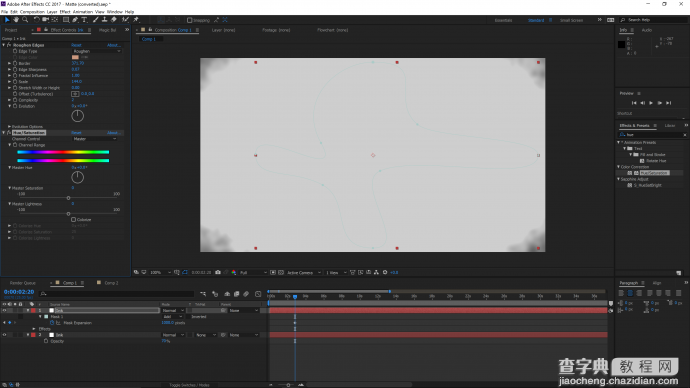Select the Zoom magnifier tool
Image resolution: width=690 pixels, height=388 pixels.
[x=25, y=20]
